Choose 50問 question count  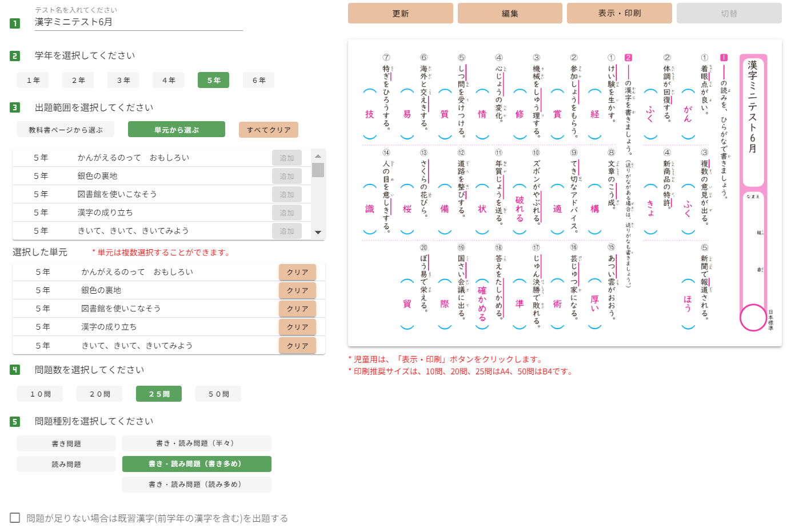click(x=218, y=394)
